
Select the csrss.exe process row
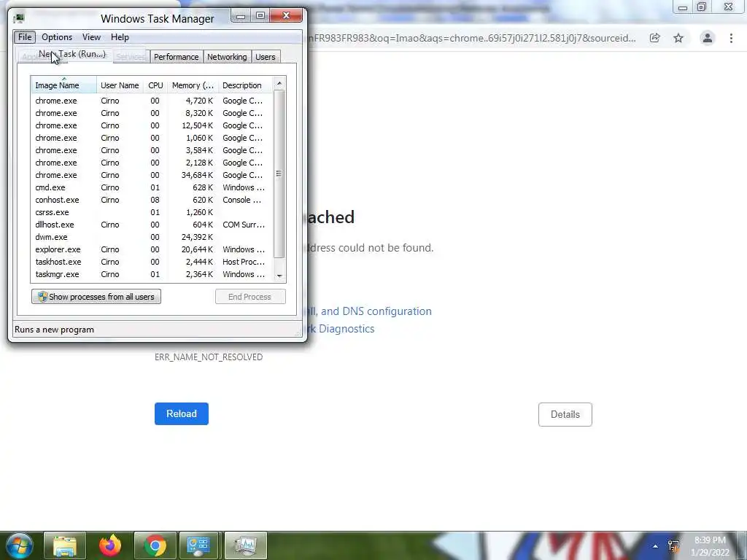[x=152, y=212]
